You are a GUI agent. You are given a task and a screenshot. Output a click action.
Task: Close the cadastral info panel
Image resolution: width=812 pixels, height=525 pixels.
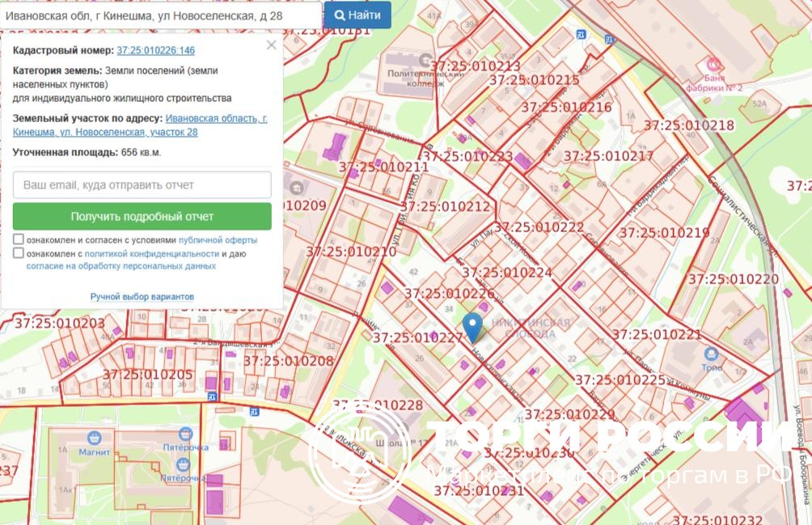point(271,45)
